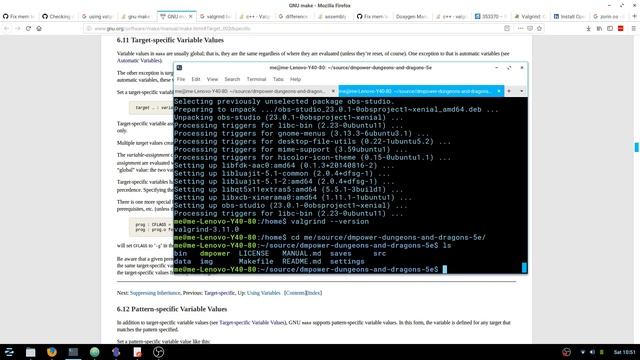Close the highlighted blue terminal tab
Viewport: 640px width, 360px height.
click(x=499, y=91)
